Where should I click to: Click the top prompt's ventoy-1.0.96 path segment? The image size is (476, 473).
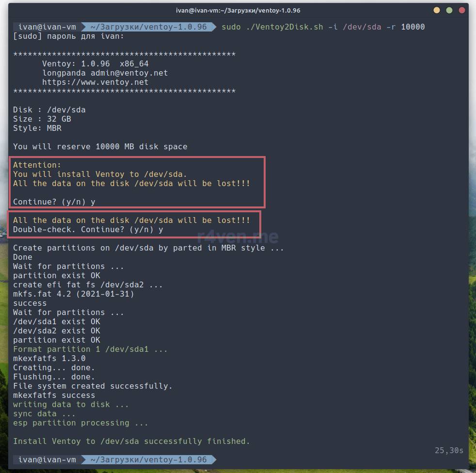point(148,27)
